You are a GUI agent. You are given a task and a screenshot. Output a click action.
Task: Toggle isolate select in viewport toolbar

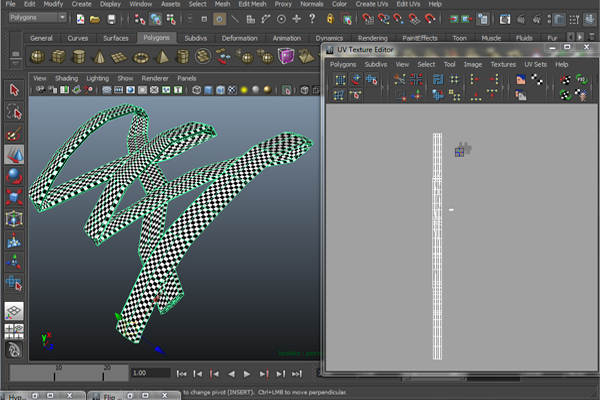click(x=286, y=90)
